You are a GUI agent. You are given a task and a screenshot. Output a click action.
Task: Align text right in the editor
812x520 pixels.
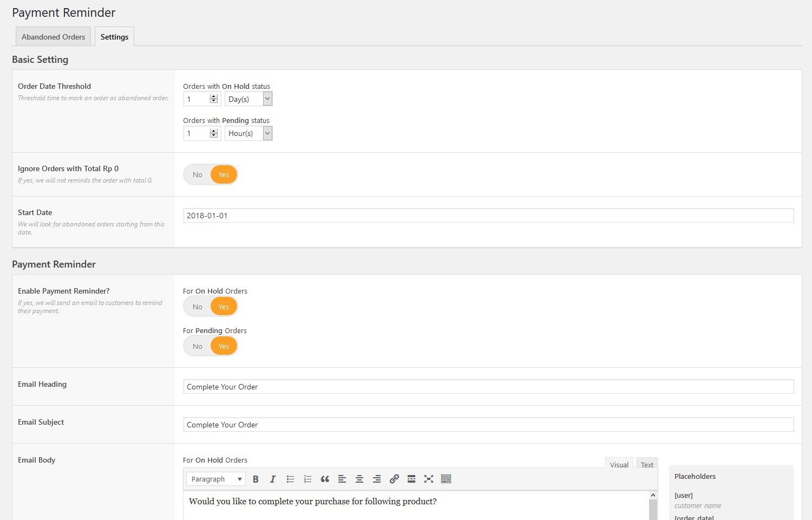tap(377, 479)
